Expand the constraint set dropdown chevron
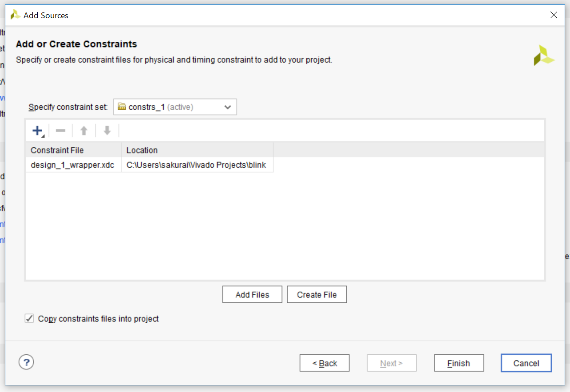The image size is (570, 392). click(x=228, y=107)
